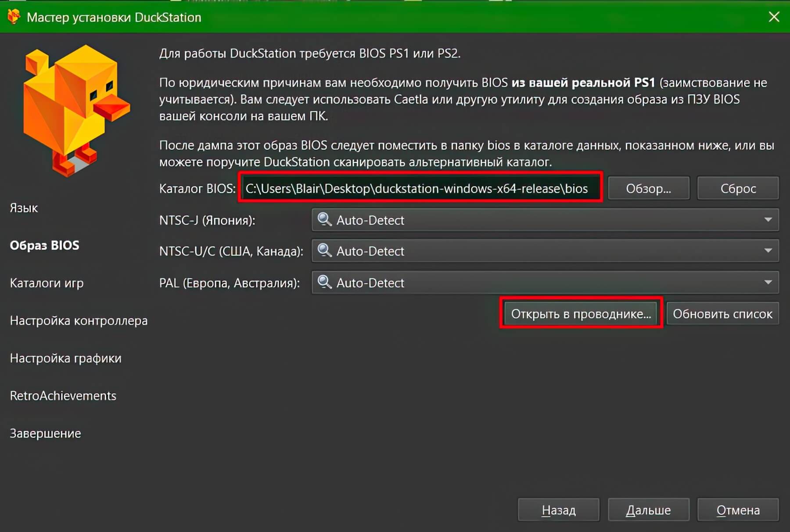This screenshot has width=790, height=532.
Task: Select the Каталоги игр step in sidebar
Action: [x=47, y=283]
